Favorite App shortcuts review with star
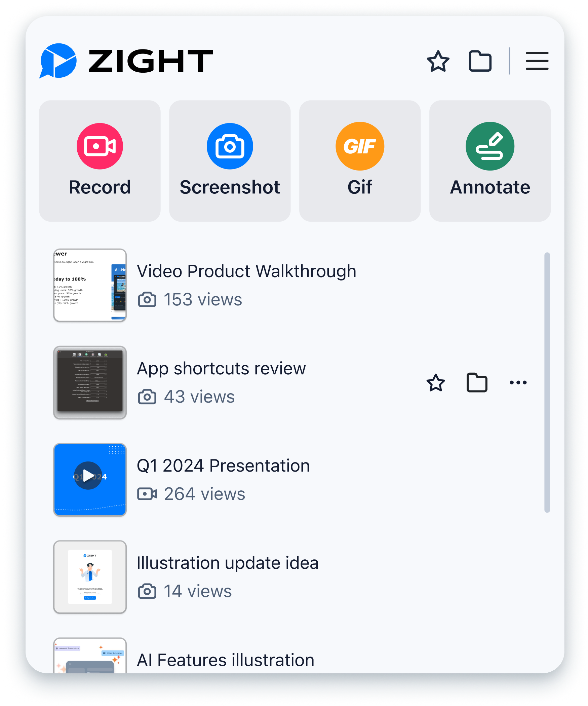Viewport: 588px width, 706px height. tap(436, 383)
